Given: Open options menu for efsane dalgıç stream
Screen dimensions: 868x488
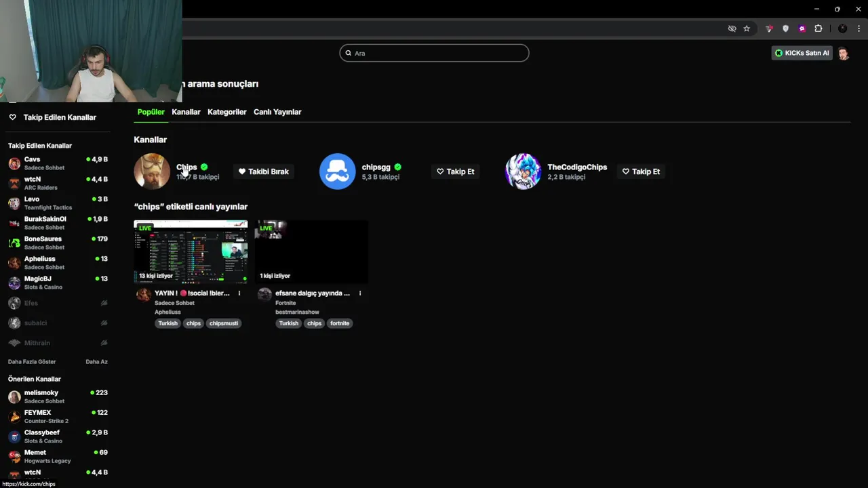Looking at the screenshot, I should coord(360,293).
